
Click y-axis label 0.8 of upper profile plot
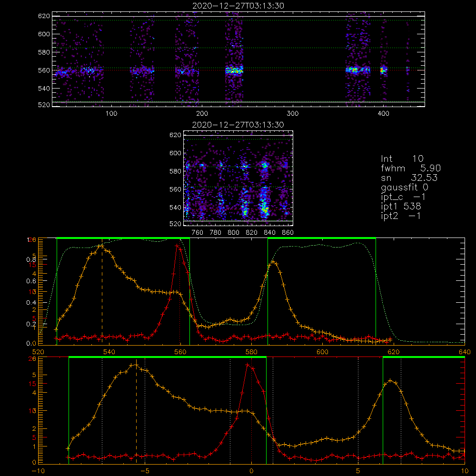tap(31, 259)
